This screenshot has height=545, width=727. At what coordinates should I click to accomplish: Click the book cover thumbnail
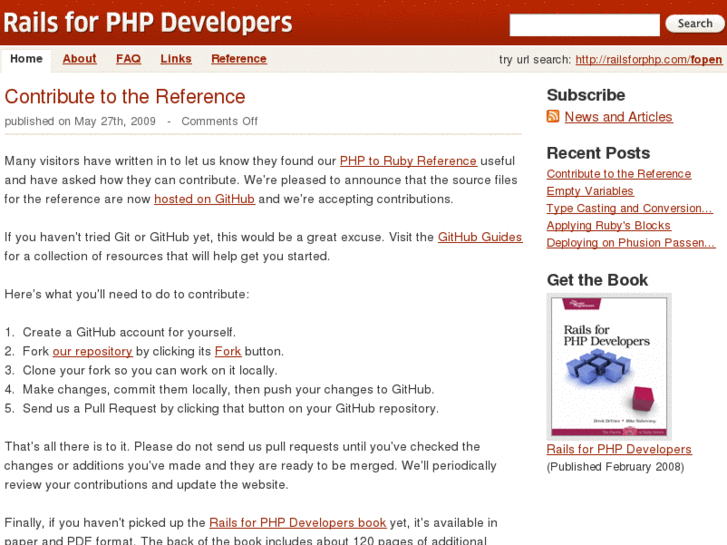pos(609,366)
